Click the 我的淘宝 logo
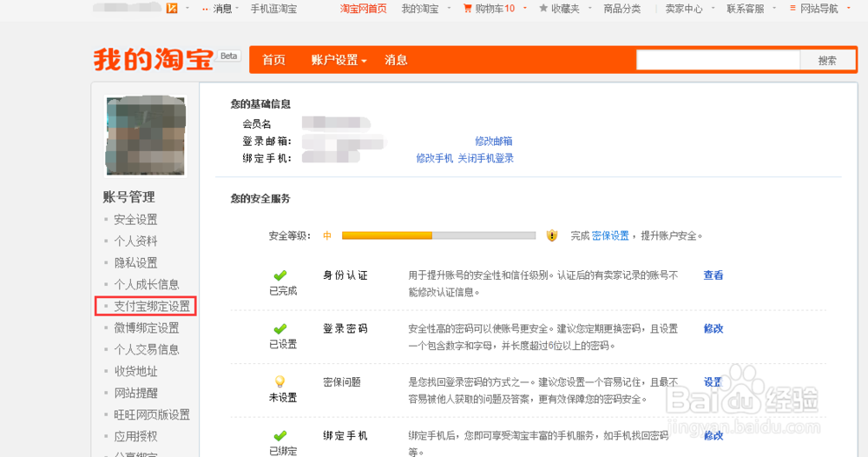The image size is (868, 457). (153, 59)
